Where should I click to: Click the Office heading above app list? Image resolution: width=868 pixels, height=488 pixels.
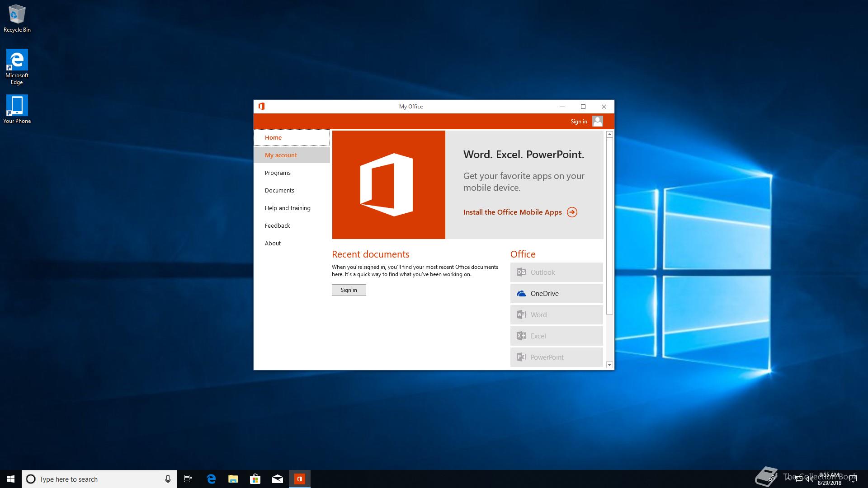click(x=523, y=254)
